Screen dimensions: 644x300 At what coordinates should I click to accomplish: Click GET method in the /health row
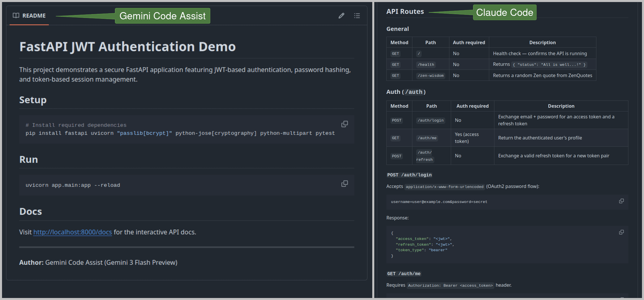pyautogui.click(x=395, y=65)
